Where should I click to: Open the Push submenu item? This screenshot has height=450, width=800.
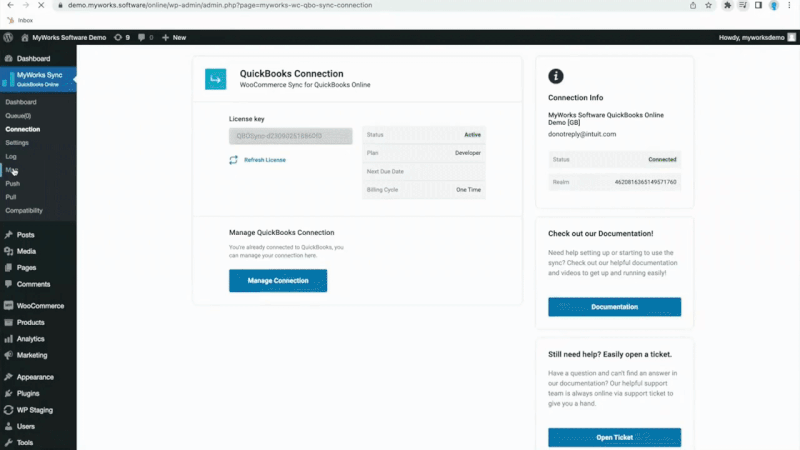[x=12, y=184]
